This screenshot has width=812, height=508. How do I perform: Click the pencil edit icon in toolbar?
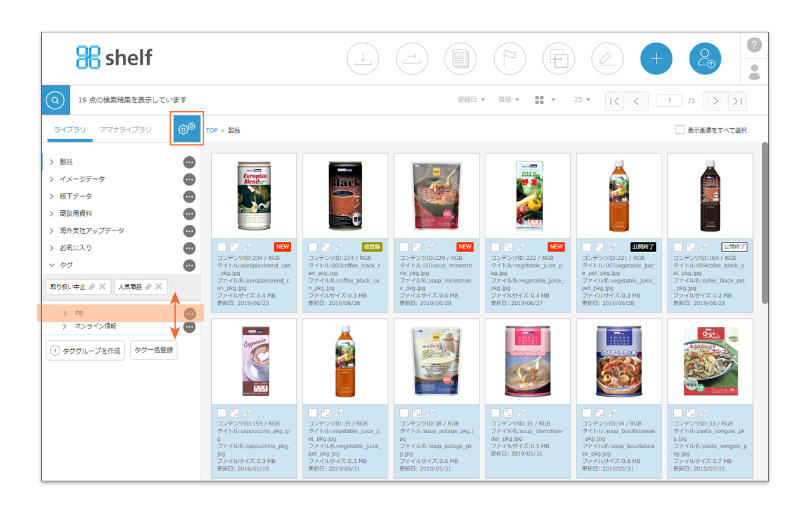pyautogui.click(x=607, y=59)
